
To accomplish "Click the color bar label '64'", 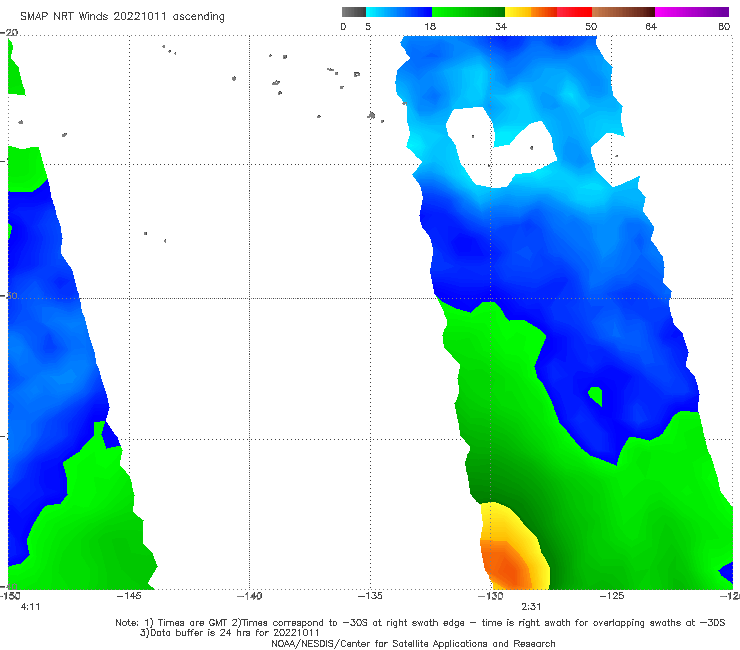I will [651, 26].
